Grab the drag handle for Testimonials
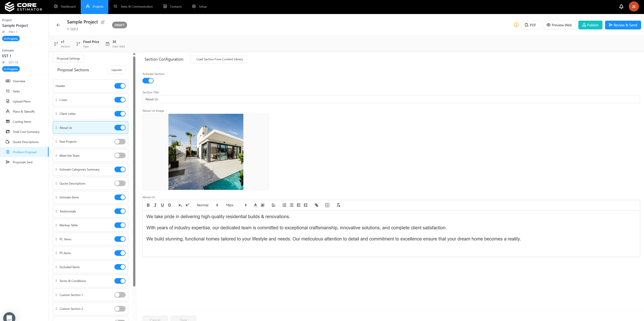 (56, 211)
